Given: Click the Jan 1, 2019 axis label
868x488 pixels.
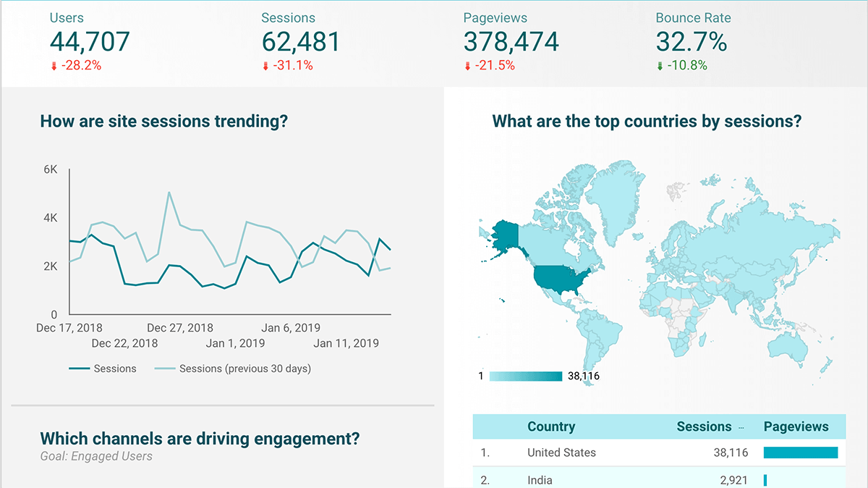Looking at the screenshot, I should [236, 343].
